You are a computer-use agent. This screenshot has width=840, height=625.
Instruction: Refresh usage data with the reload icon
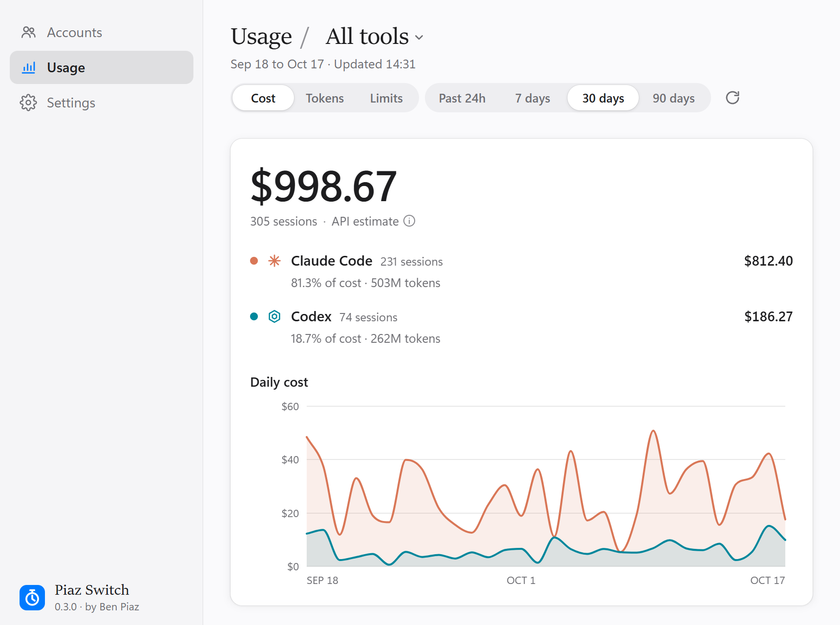pos(733,98)
